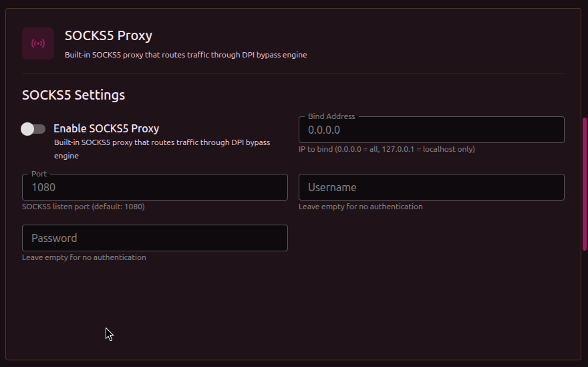This screenshot has width=588, height=367.
Task: Click the floating 'Bind Address' field label
Action: click(x=331, y=116)
